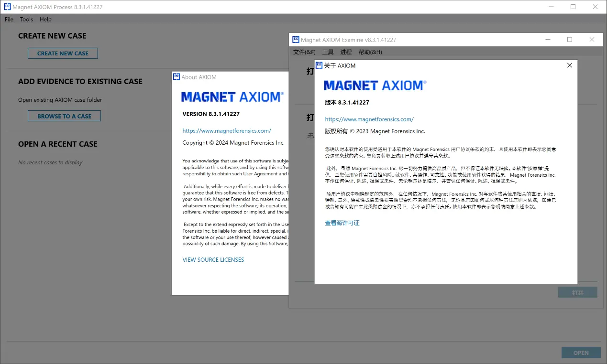The width and height of the screenshot is (607, 364).
Task: Click 查看源许可证 link
Action: pos(342,223)
